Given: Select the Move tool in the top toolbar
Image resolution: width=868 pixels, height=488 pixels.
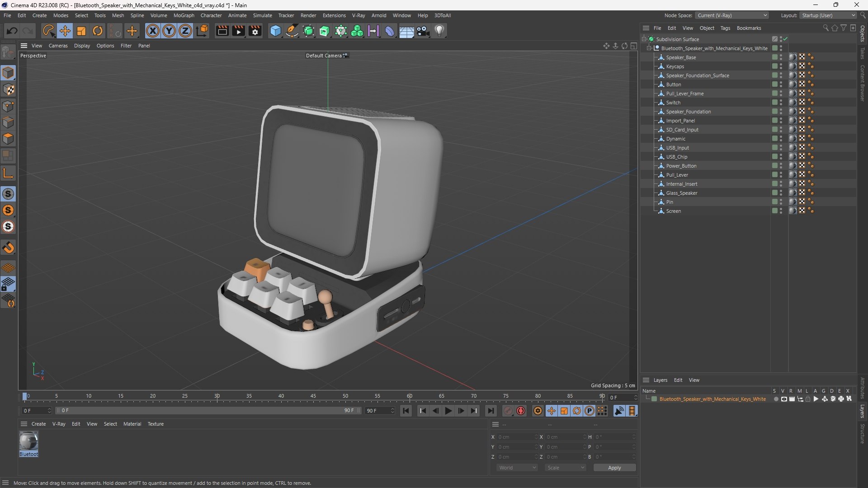Looking at the screenshot, I should [x=65, y=31].
